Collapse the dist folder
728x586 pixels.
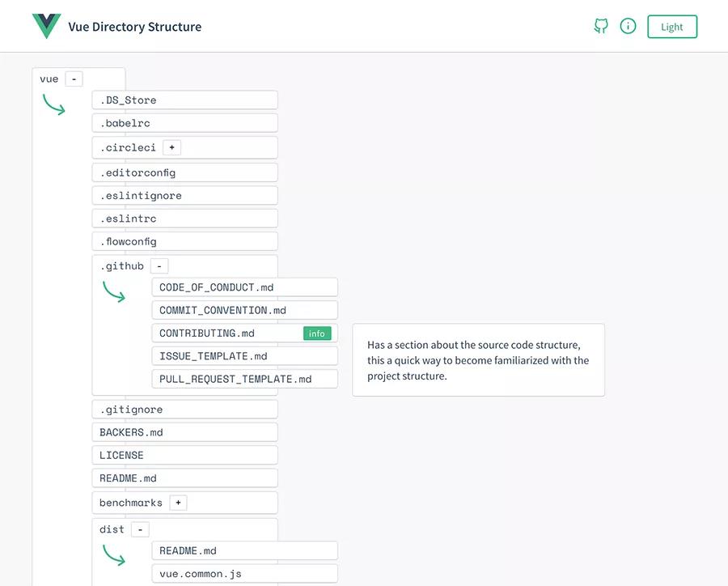140,529
